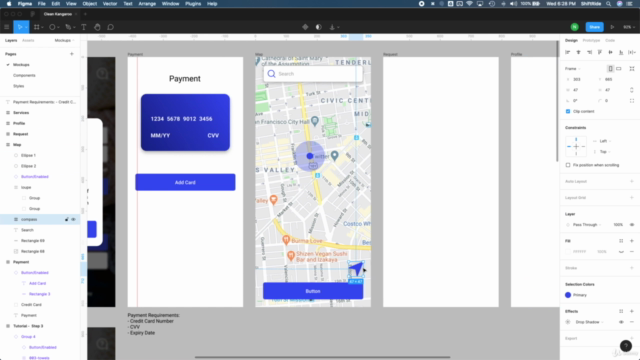
Task: Open Drop Shadow effect type dropdown
Action: coord(589,322)
